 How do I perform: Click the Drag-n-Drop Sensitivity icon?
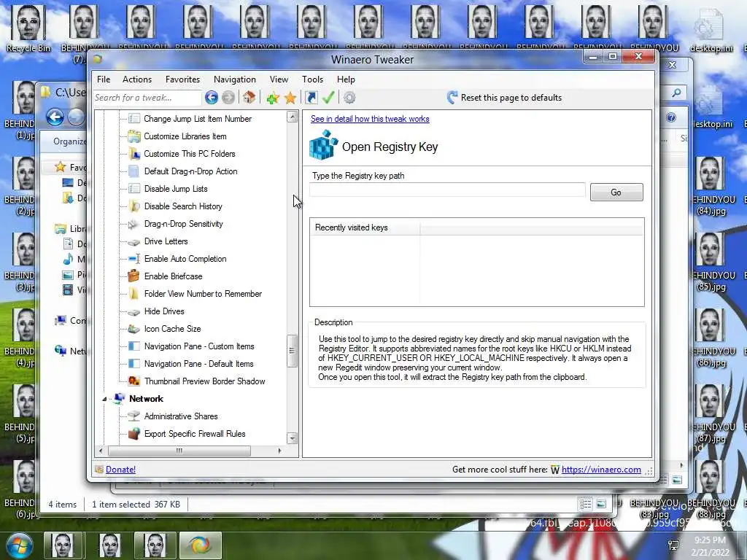(x=134, y=224)
